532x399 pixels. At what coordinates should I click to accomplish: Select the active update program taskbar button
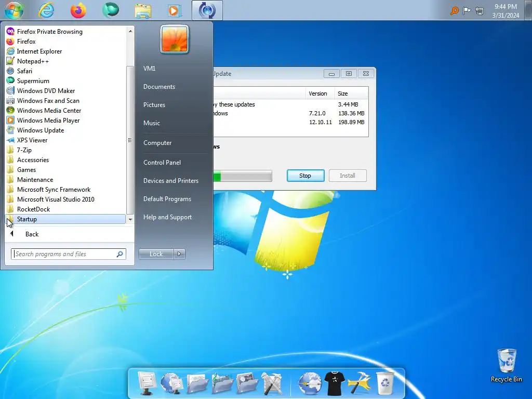[207, 10]
